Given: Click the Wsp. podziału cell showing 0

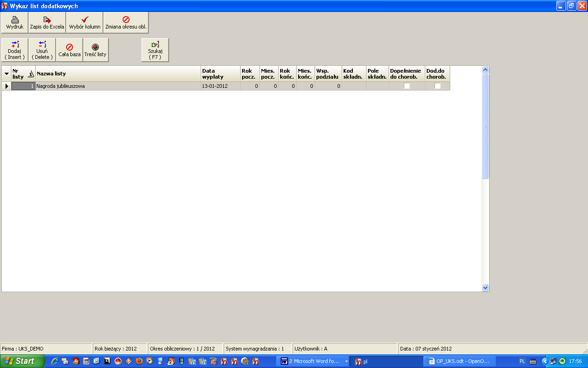Looking at the screenshot, I should pyautogui.click(x=328, y=86).
